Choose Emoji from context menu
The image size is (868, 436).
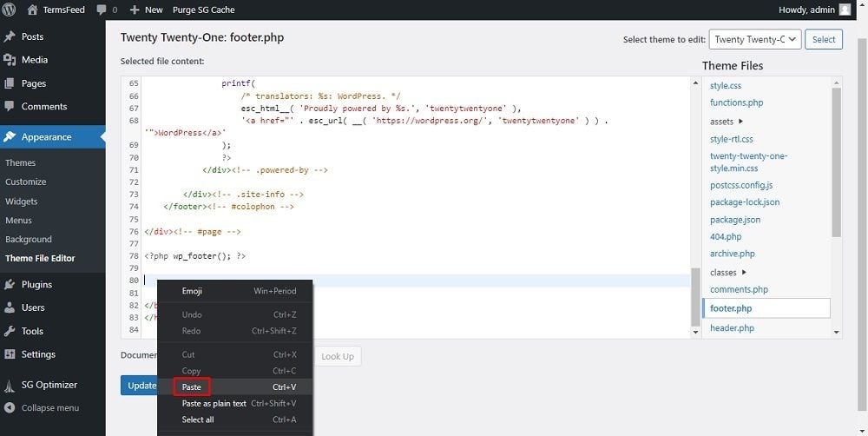(x=235, y=291)
